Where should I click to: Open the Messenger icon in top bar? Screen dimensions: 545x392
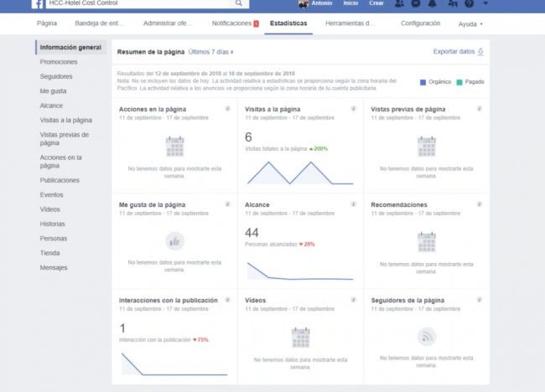tap(417, 3)
